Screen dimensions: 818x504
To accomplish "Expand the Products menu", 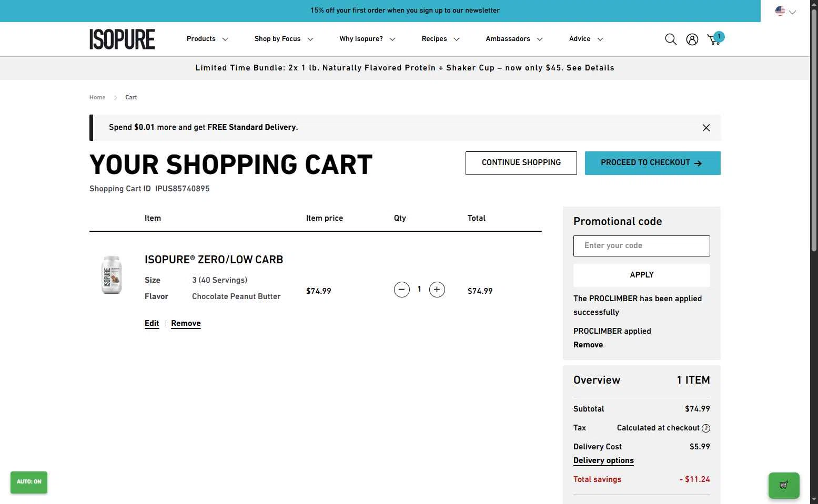I will 207,39.
